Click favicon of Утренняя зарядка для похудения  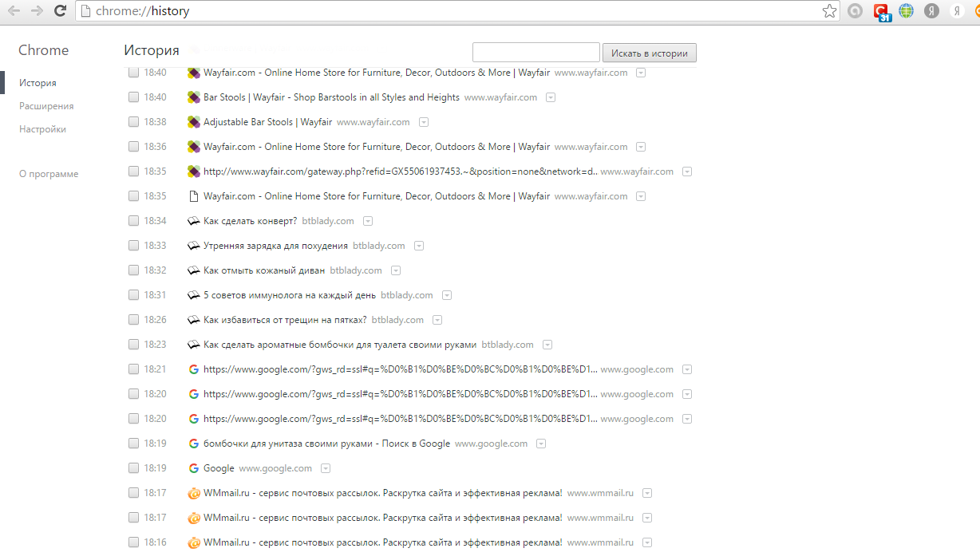[x=193, y=246]
